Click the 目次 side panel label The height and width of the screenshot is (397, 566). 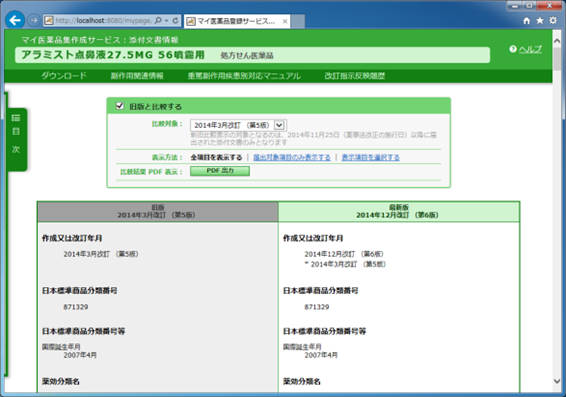16,140
